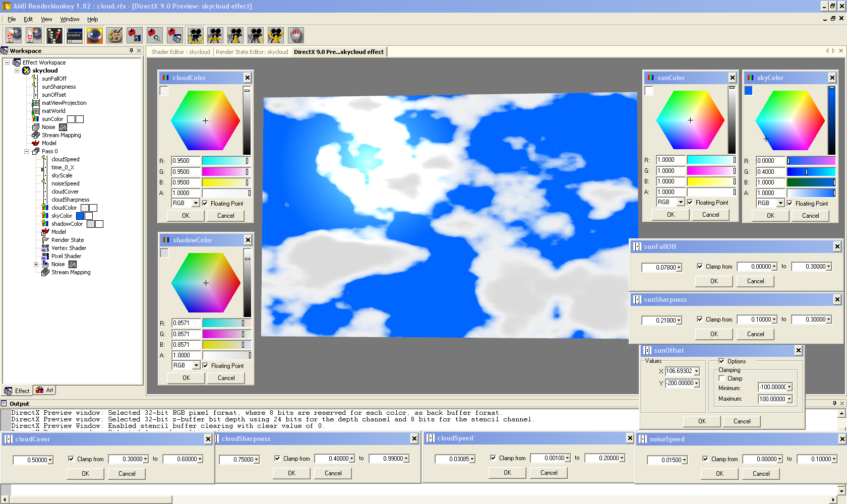The width and height of the screenshot is (847, 504).
Task: Click the skycloud effect node icon
Action: click(x=26, y=71)
